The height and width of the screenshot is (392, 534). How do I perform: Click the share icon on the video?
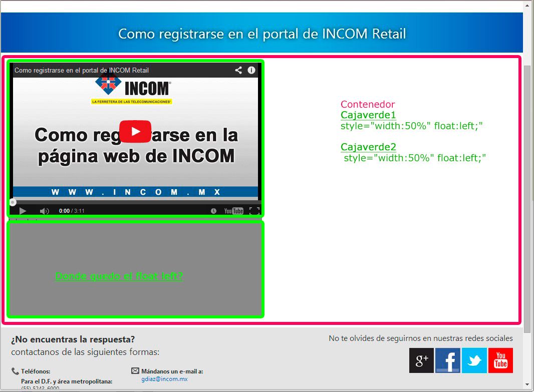coord(238,70)
